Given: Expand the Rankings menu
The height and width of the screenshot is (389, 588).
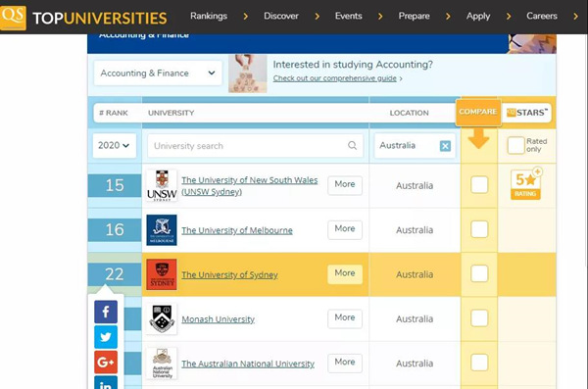Looking at the screenshot, I should (209, 16).
